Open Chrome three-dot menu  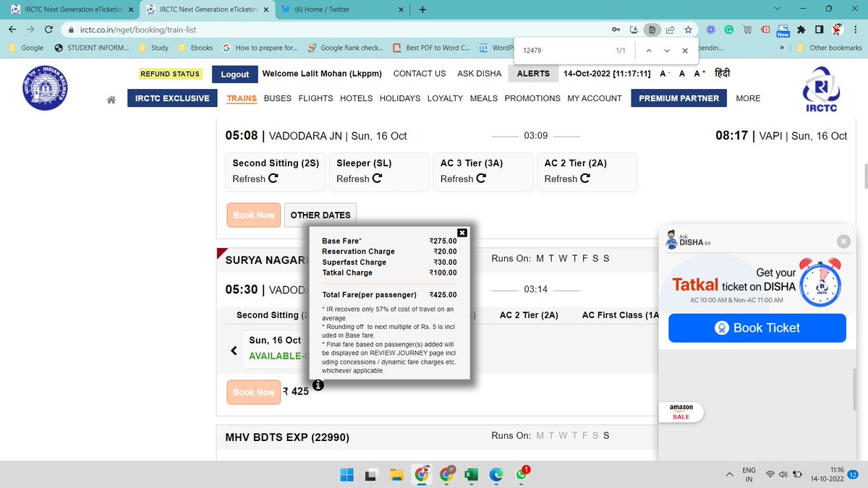click(856, 30)
